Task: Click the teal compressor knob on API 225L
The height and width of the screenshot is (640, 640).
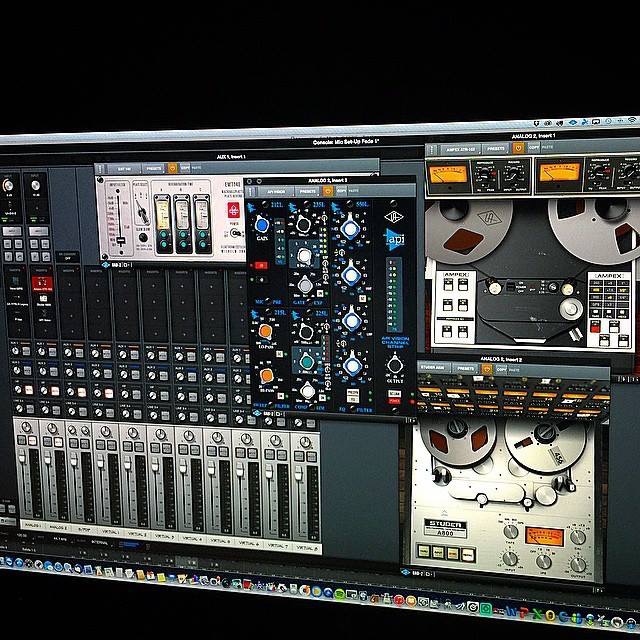Action: coord(306,362)
